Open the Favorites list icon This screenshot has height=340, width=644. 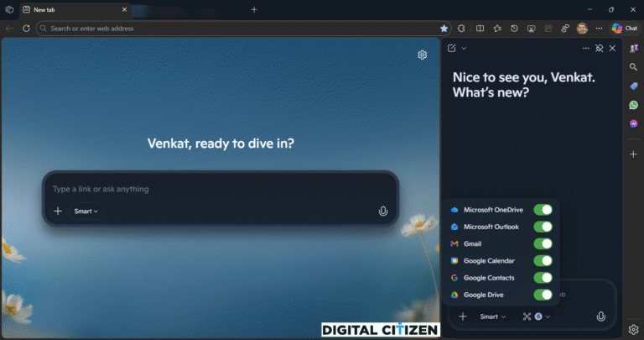click(x=497, y=29)
